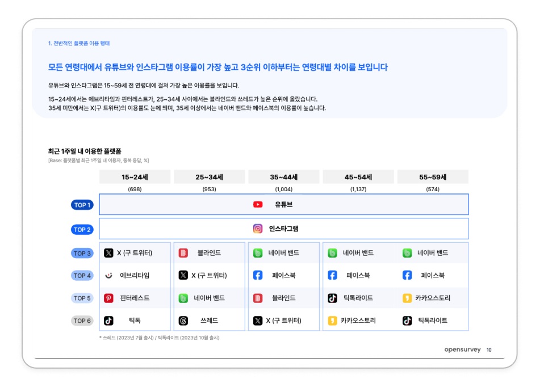Click the '쓰레드' label text
This screenshot has height=392, width=544.
click(209, 321)
